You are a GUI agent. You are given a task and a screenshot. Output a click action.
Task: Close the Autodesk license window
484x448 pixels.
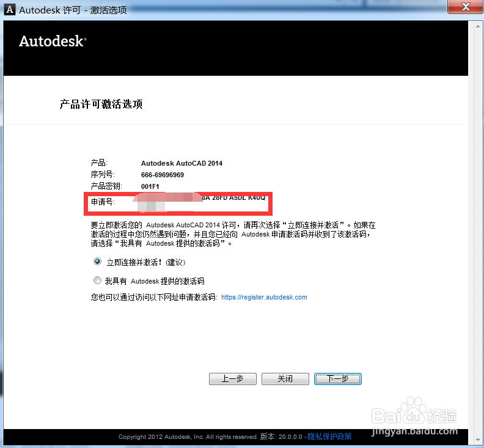click(x=465, y=7)
